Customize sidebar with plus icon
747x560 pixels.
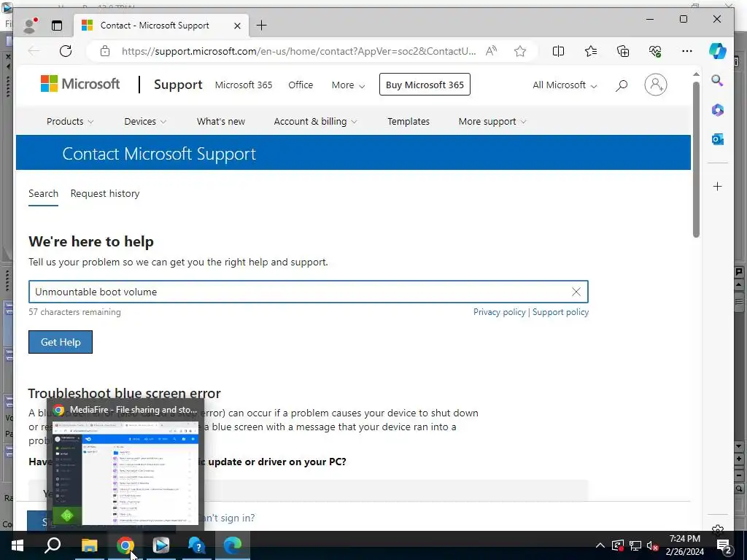click(x=718, y=186)
